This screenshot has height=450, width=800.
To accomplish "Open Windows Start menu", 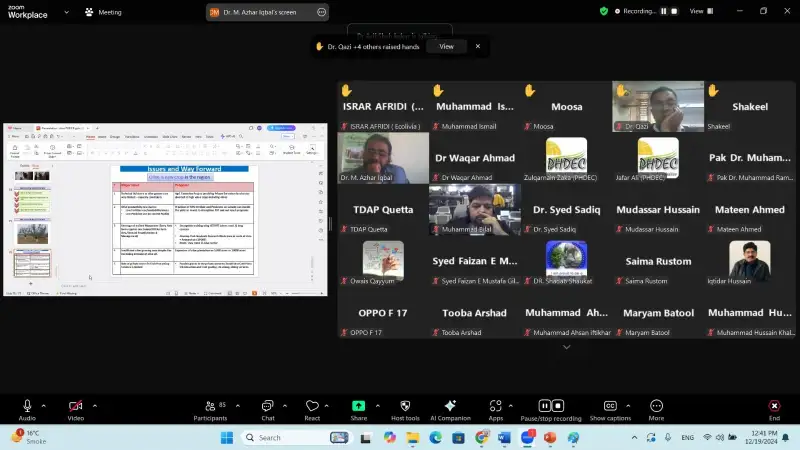I will tap(227, 437).
